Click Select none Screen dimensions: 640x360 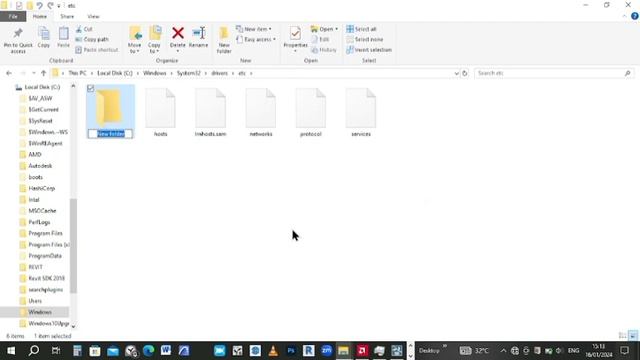coord(365,39)
